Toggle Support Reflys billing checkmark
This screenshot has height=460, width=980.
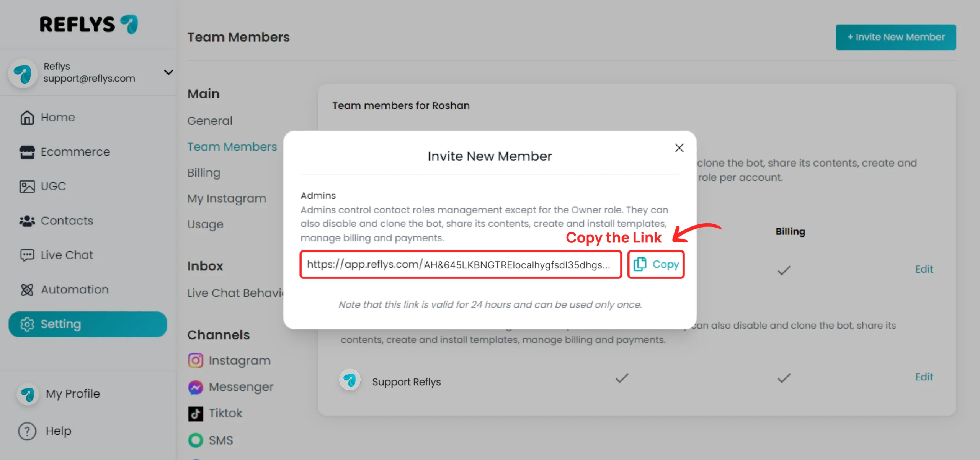[784, 378]
